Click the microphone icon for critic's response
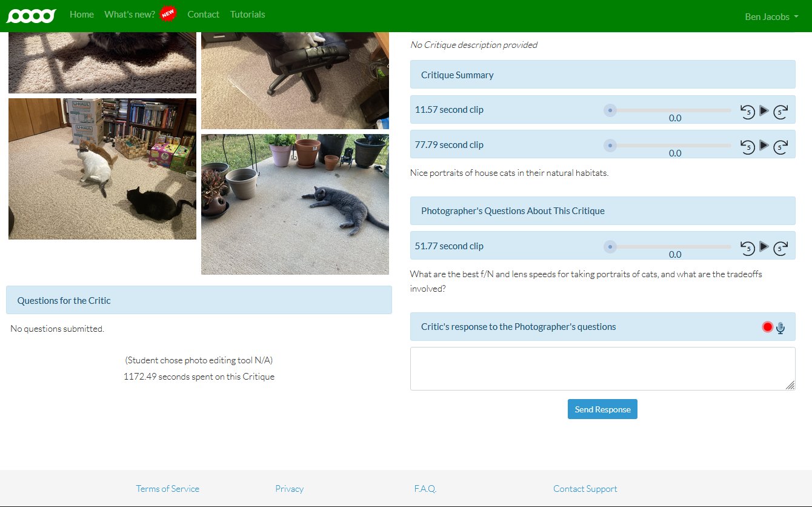 click(780, 327)
